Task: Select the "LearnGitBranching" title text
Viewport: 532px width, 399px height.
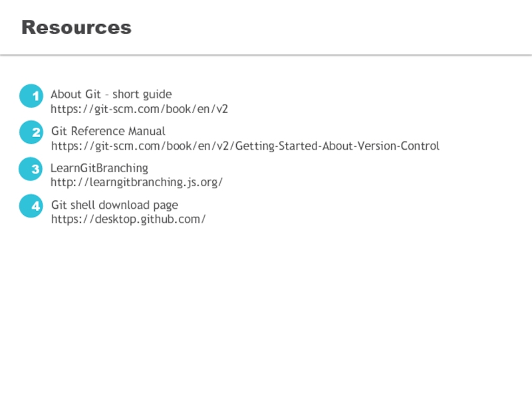Action: [x=99, y=168]
